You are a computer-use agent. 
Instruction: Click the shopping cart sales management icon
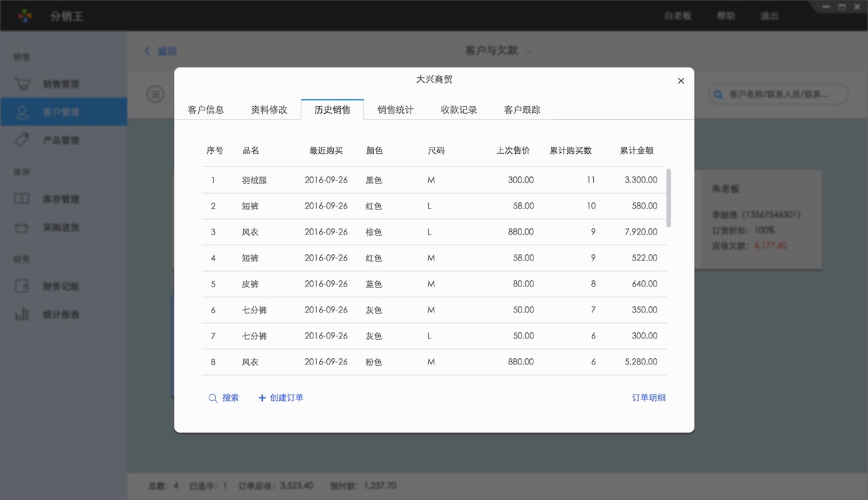pos(22,84)
